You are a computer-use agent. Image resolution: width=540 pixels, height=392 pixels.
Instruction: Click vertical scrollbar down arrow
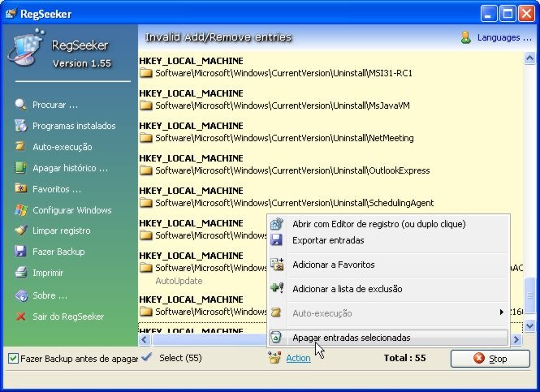click(x=529, y=325)
